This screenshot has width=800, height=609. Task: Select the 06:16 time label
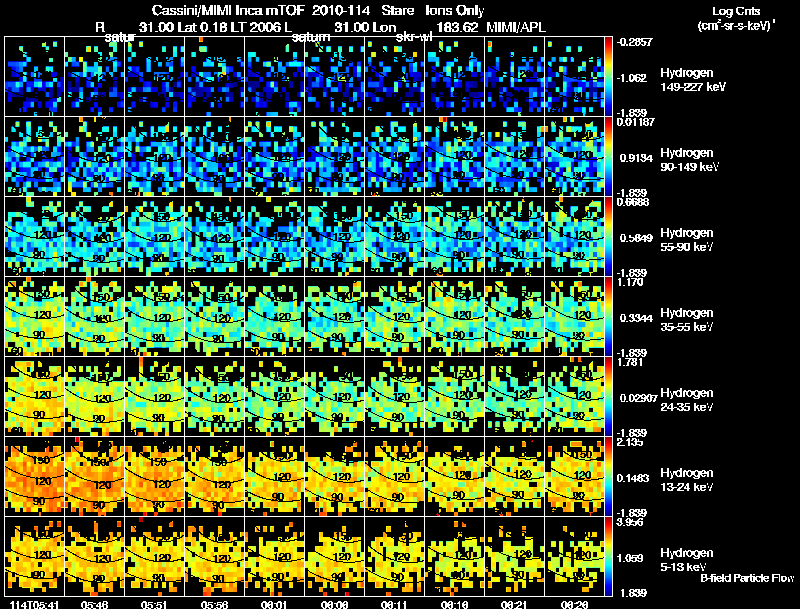tap(454, 604)
